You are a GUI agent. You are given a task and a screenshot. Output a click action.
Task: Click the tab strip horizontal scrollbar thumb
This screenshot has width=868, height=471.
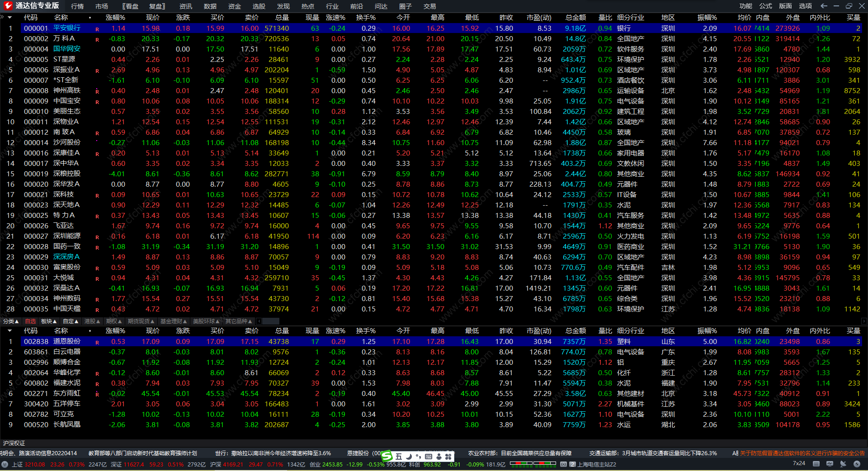270,321
